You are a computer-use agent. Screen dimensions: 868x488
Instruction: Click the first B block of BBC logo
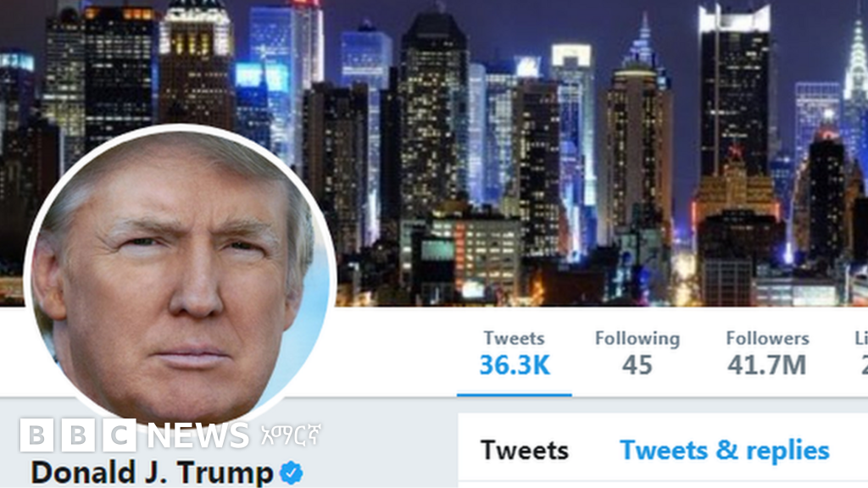[x=36, y=435]
